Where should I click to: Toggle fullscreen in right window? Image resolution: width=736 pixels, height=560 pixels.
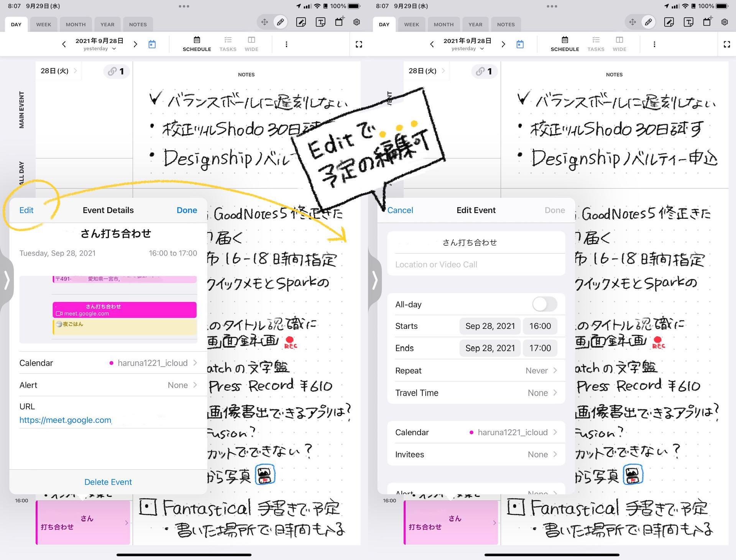pos(727,44)
